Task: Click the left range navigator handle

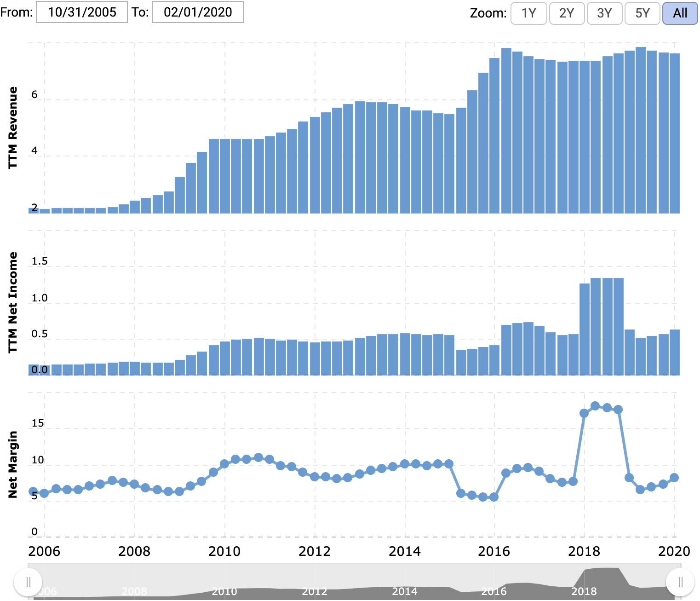Action: (29, 582)
